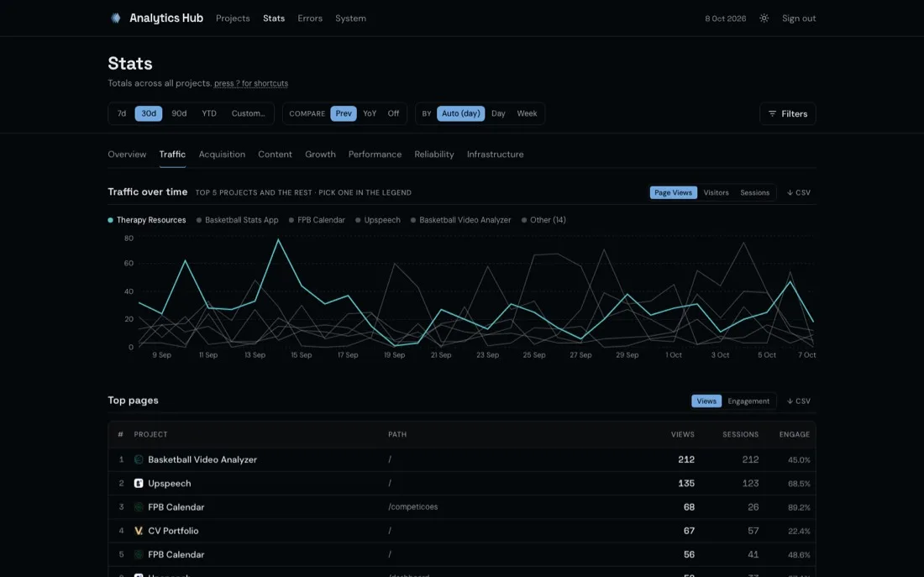Set the date range to 30d
This screenshot has height=577, width=924.
tap(149, 113)
